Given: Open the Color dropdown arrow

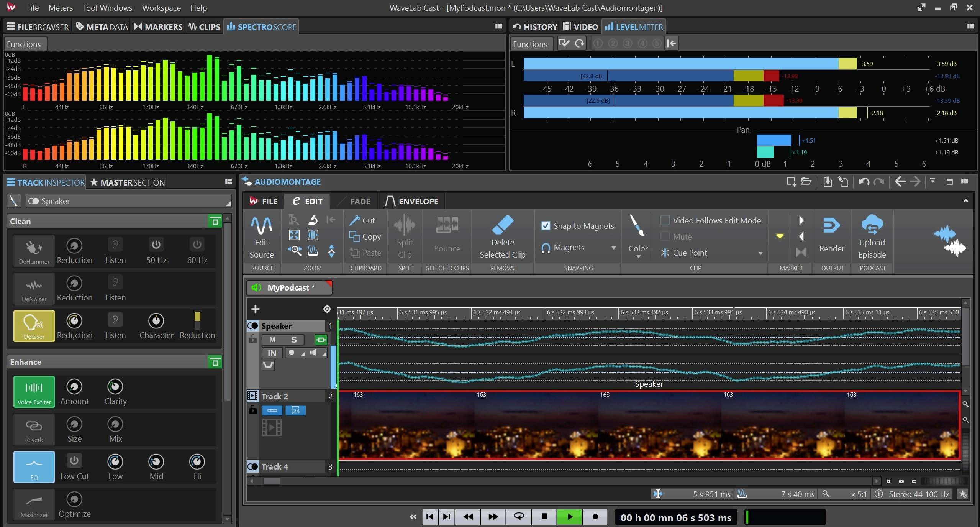Looking at the screenshot, I should pyautogui.click(x=638, y=256).
